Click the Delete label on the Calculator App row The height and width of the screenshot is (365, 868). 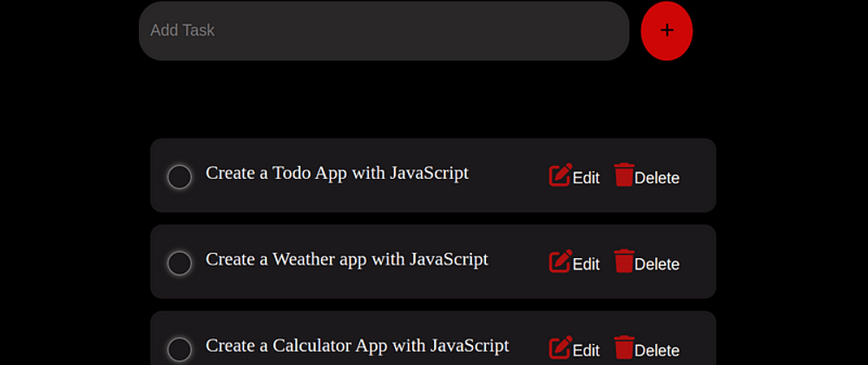[657, 351]
